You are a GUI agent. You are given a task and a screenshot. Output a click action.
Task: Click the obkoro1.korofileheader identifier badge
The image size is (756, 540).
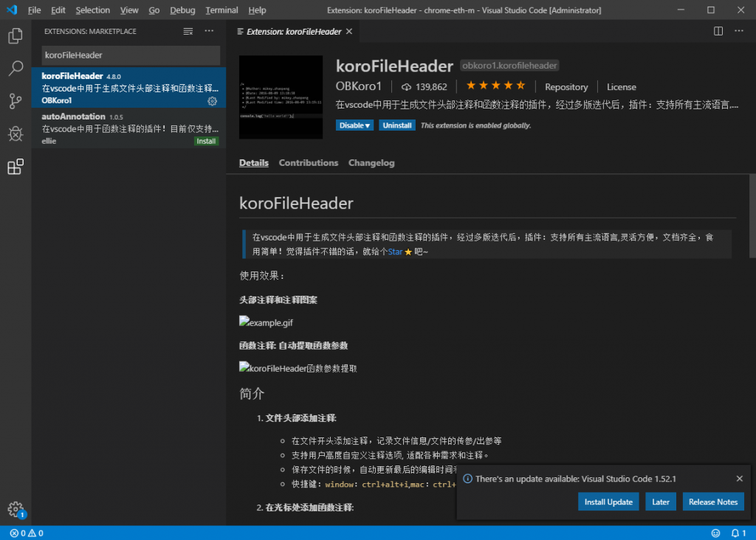point(509,66)
